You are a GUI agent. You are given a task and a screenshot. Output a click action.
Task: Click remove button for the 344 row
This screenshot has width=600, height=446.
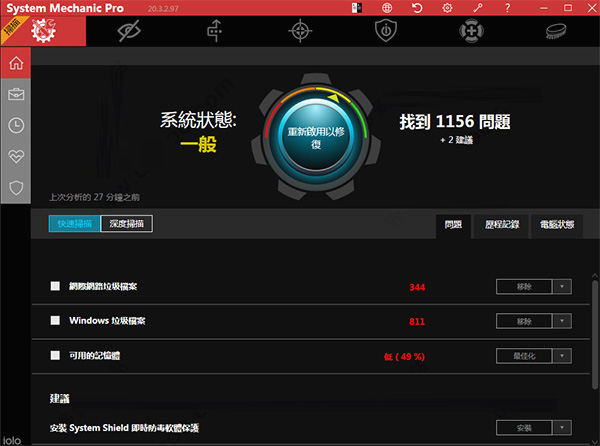524,286
